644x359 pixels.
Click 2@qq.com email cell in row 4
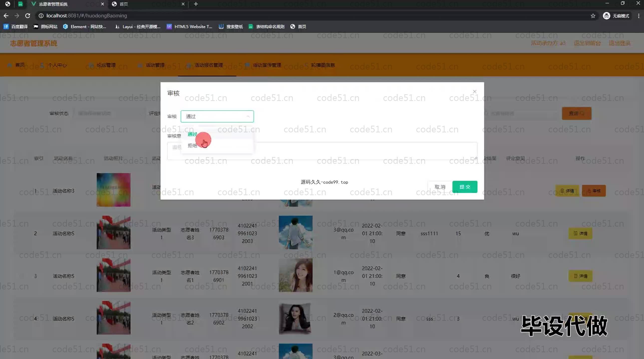pyautogui.click(x=343, y=319)
